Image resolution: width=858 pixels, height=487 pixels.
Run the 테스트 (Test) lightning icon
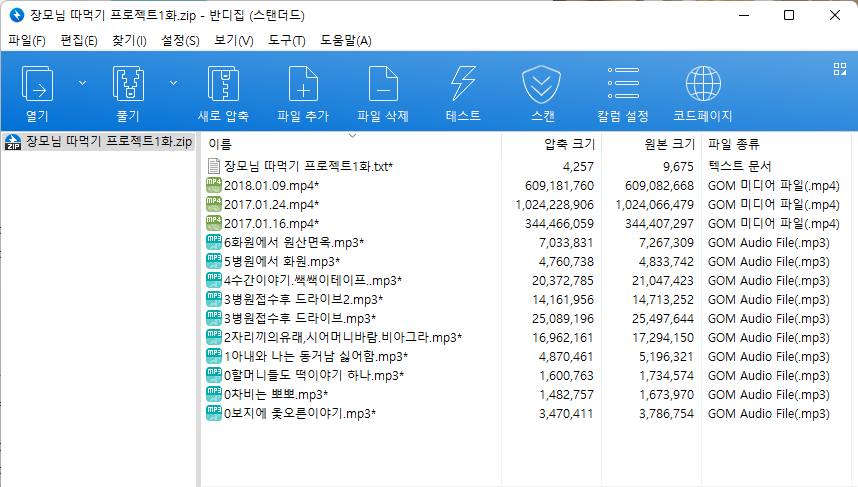point(463,86)
